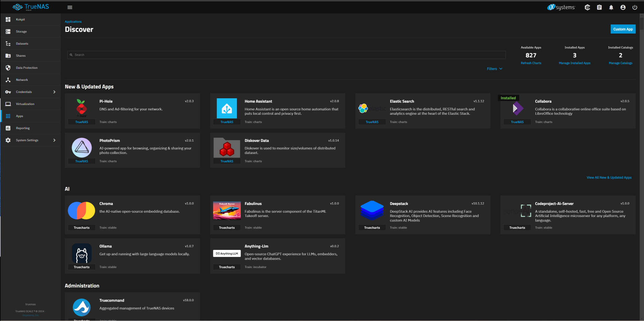
Task: Open the user account icon
Action: tap(623, 7)
